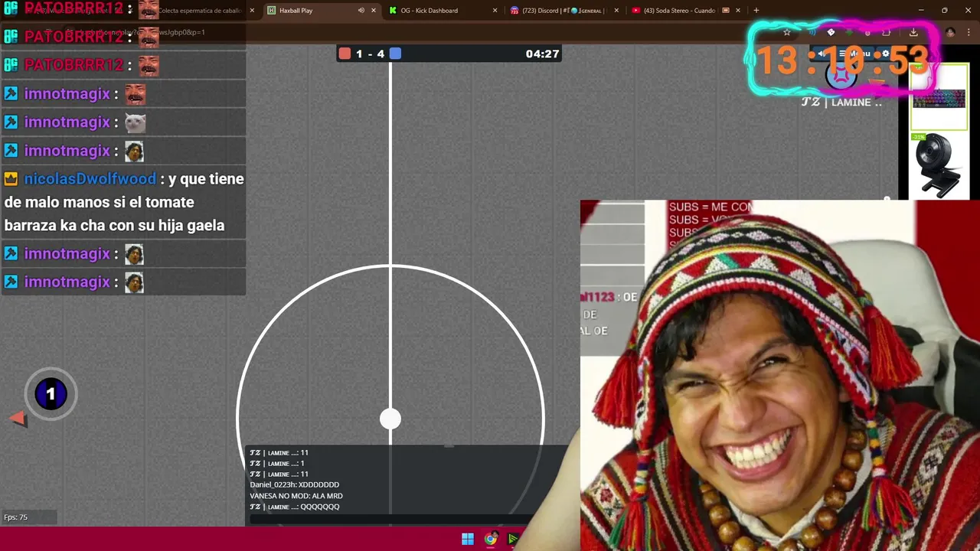
Task: Close the Discord tab
Action: (x=617, y=11)
